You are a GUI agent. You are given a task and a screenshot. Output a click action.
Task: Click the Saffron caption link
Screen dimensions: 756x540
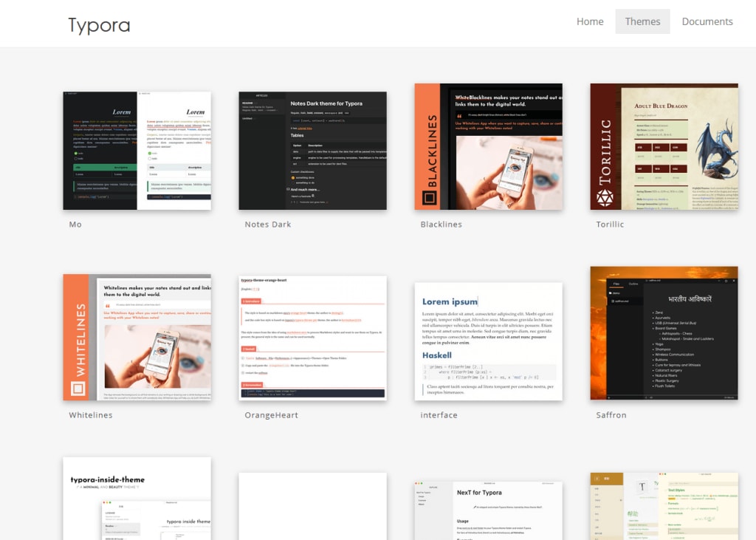(x=611, y=415)
